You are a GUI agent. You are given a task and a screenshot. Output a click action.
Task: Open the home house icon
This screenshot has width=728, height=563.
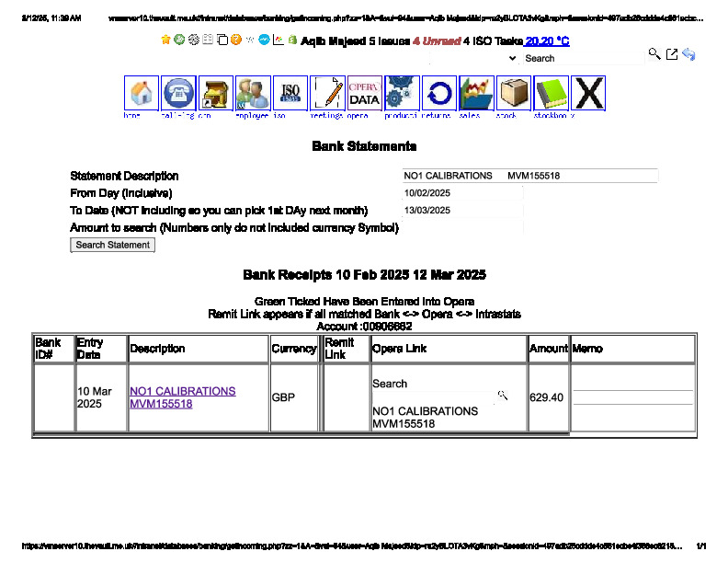point(142,94)
